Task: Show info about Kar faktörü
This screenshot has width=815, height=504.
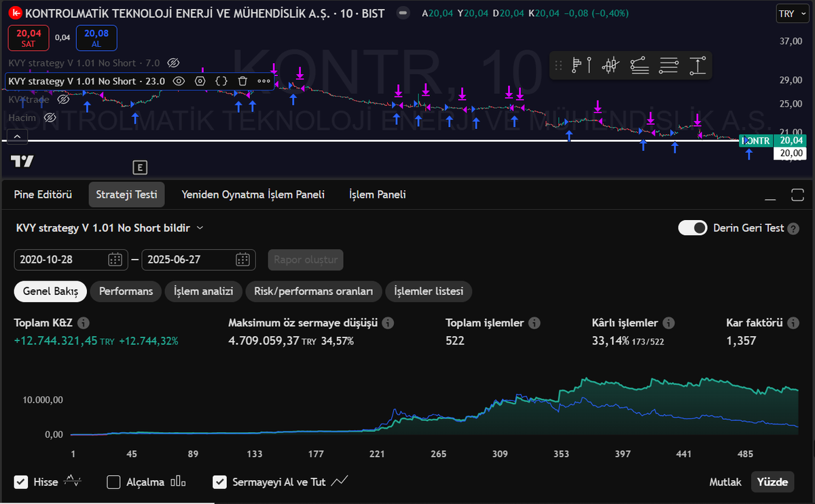Action: (x=794, y=323)
